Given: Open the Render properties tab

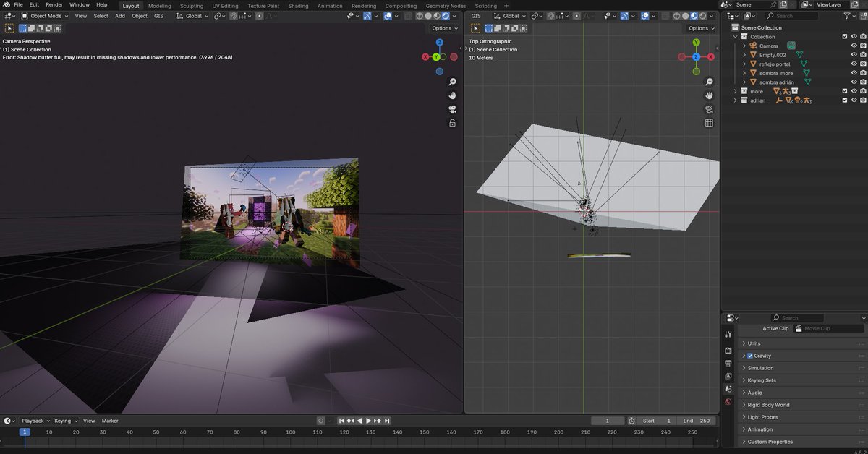Looking at the screenshot, I should [x=728, y=351].
